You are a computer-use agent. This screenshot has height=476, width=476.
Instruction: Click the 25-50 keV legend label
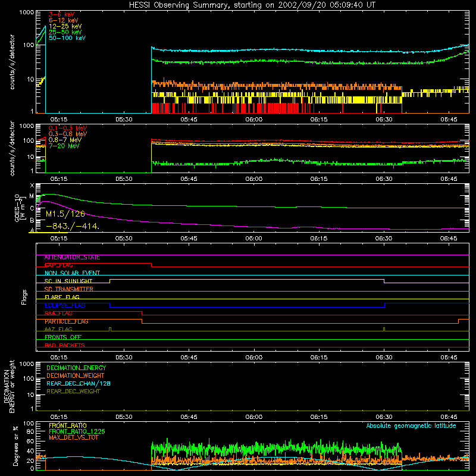pyautogui.click(x=65, y=32)
